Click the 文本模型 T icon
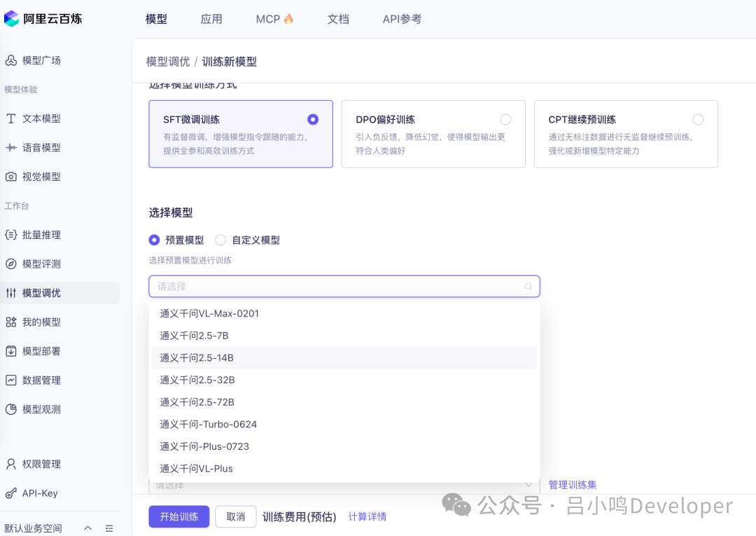Screen dimensions: 756x536 [x=10, y=118]
